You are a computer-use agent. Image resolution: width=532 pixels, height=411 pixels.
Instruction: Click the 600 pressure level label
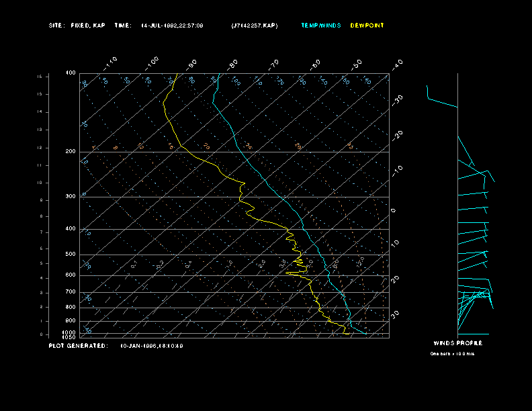click(71, 275)
